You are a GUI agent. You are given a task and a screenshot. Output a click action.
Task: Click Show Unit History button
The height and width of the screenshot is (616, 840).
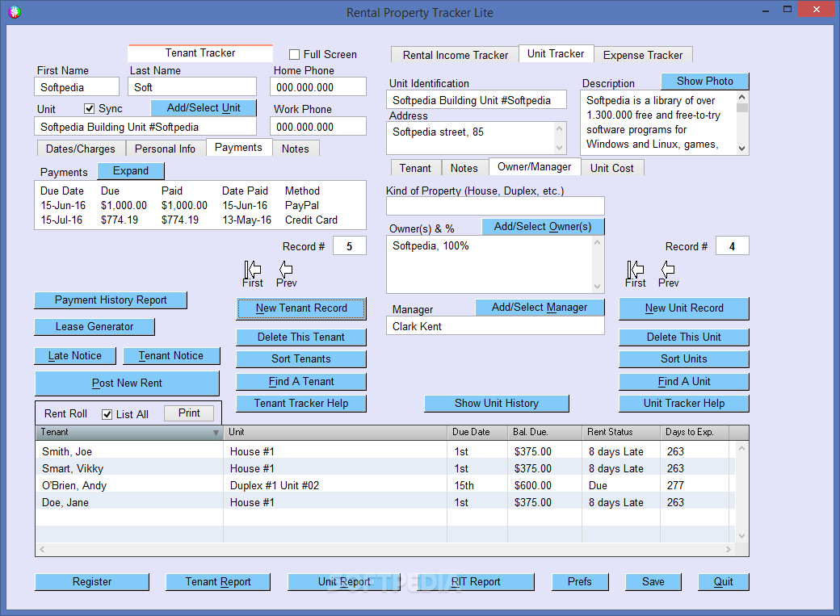497,404
